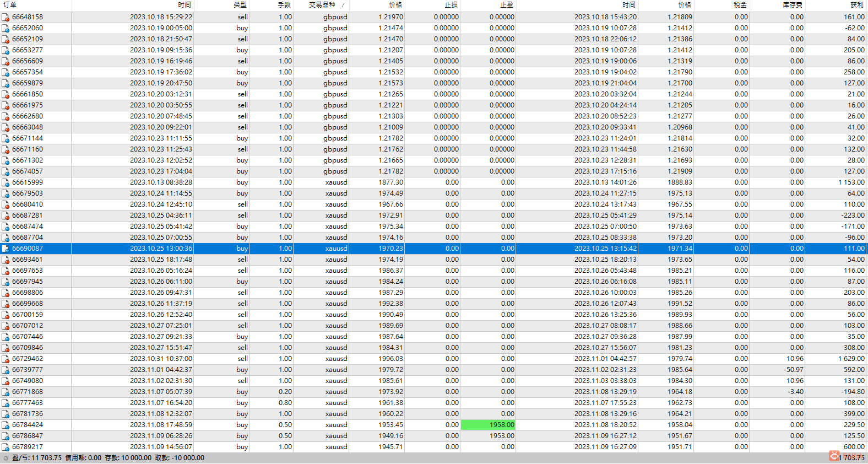
Task: Click the order icon beside 66707446
Action: point(6,337)
